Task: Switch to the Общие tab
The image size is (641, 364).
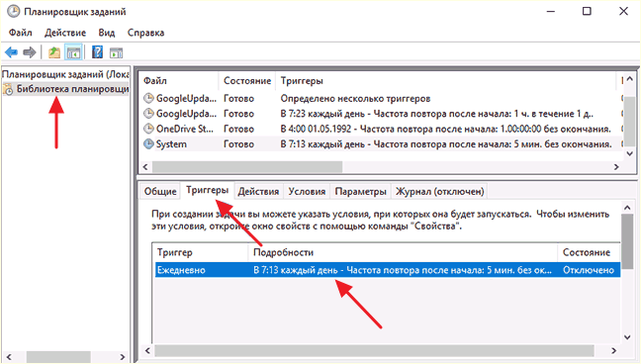Action: click(x=160, y=192)
